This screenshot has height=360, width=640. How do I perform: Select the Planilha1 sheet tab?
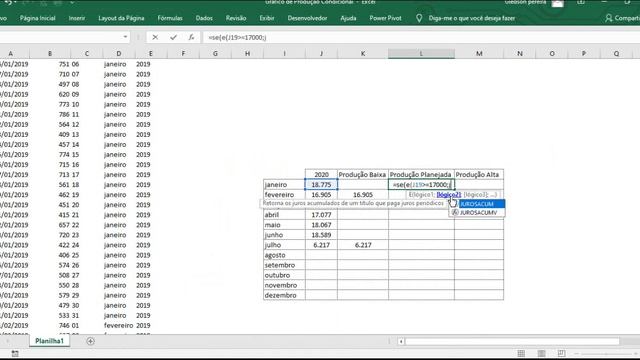coord(49,341)
